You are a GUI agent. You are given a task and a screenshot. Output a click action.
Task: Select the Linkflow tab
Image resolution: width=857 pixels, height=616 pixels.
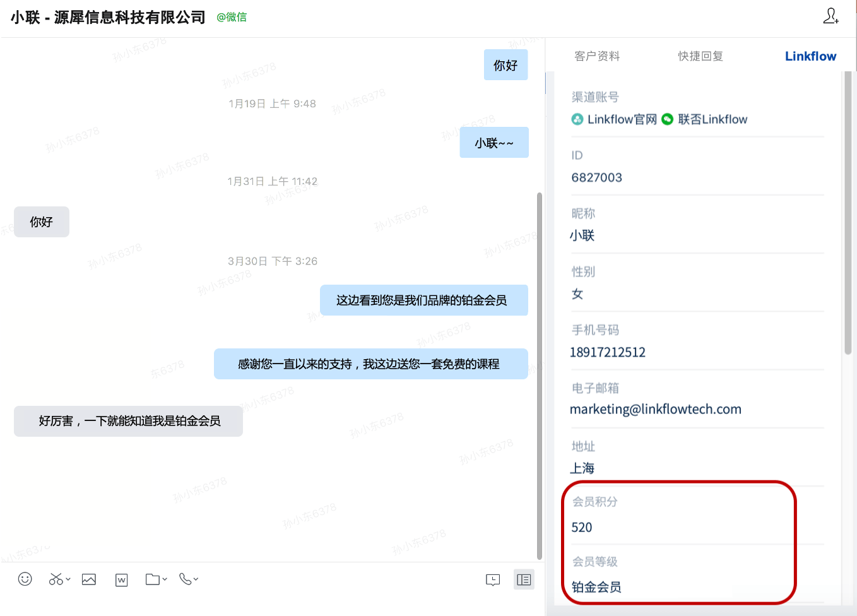pyautogui.click(x=810, y=56)
